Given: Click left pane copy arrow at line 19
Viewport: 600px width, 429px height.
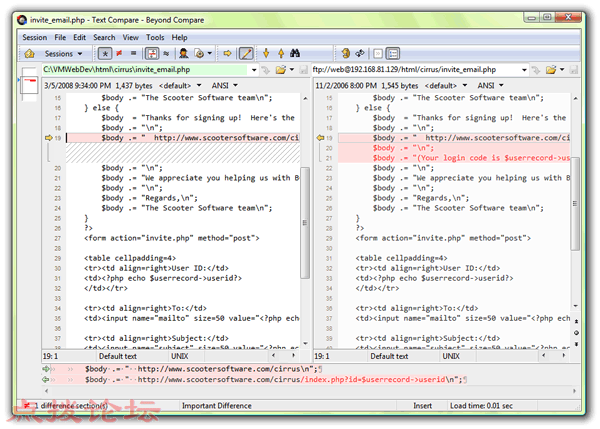Looking at the screenshot, I should pyautogui.click(x=48, y=138).
